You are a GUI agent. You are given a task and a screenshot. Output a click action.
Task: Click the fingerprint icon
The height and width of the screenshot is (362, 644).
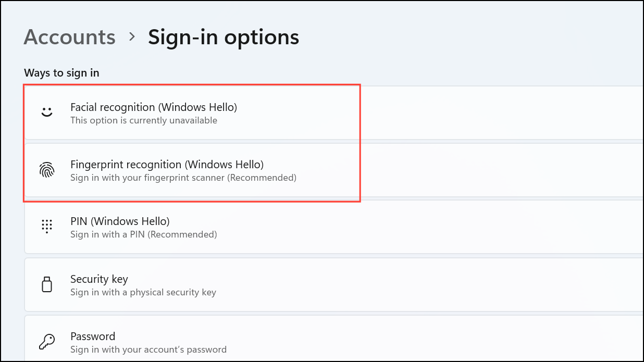pyautogui.click(x=47, y=170)
